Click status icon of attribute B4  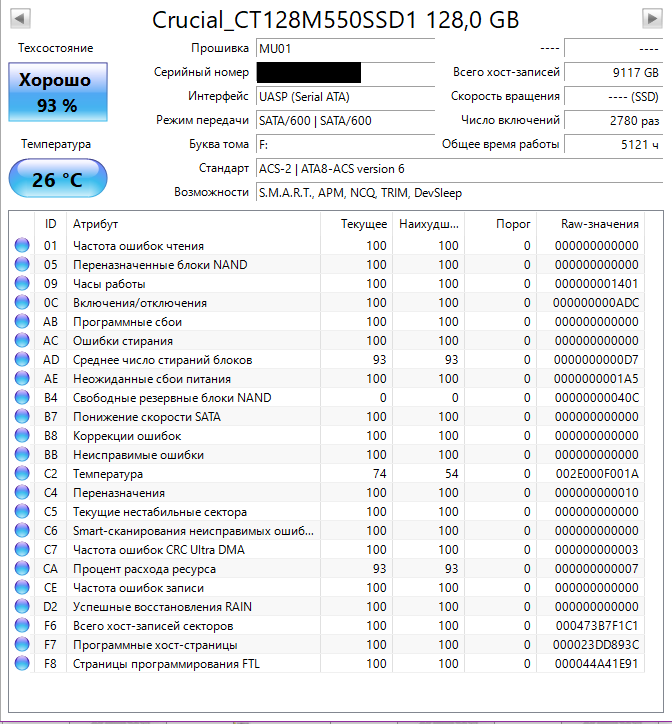tap(22, 397)
